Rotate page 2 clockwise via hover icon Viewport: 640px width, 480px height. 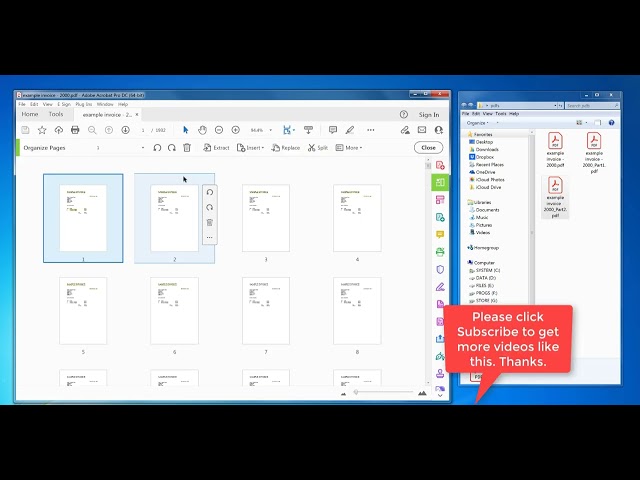210,207
